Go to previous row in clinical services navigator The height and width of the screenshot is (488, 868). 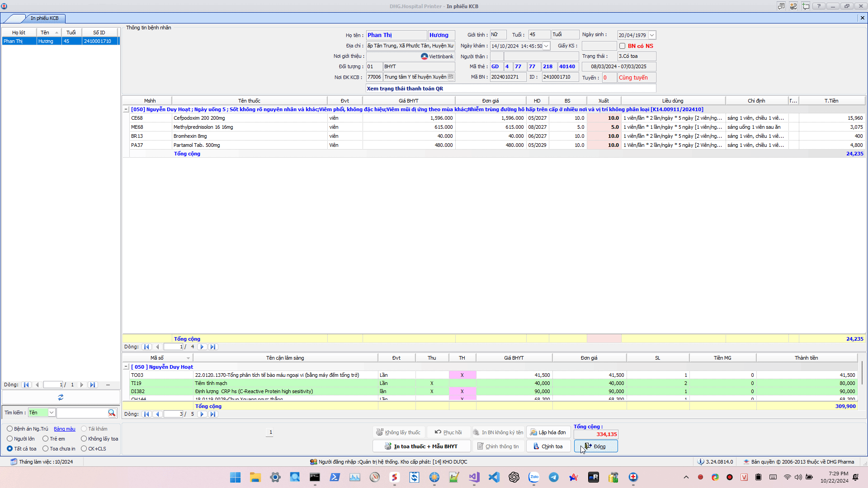coord(157,414)
